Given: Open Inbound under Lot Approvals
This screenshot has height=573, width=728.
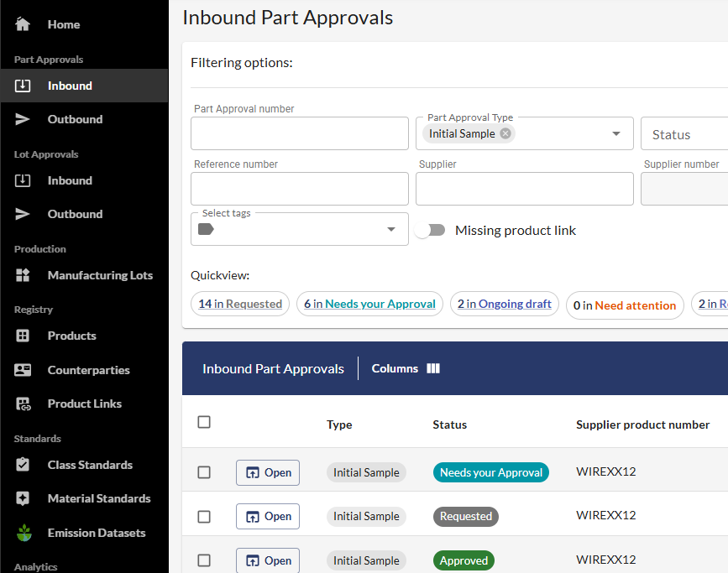Looking at the screenshot, I should pos(70,180).
